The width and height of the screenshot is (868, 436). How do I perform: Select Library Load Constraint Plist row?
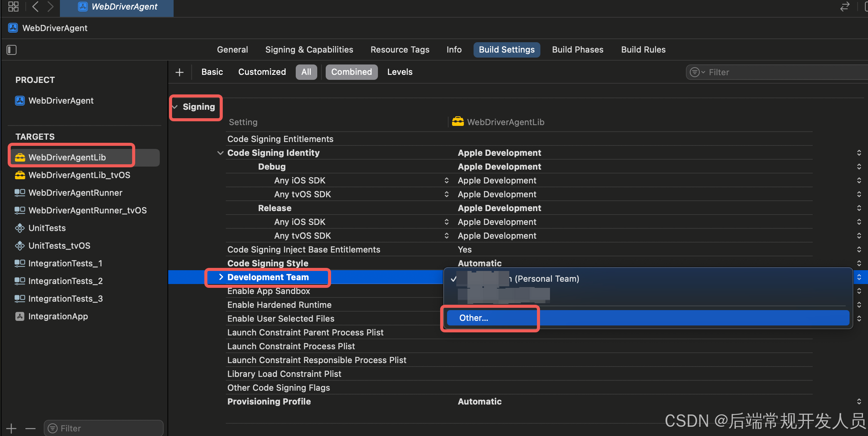pos(519,374)
